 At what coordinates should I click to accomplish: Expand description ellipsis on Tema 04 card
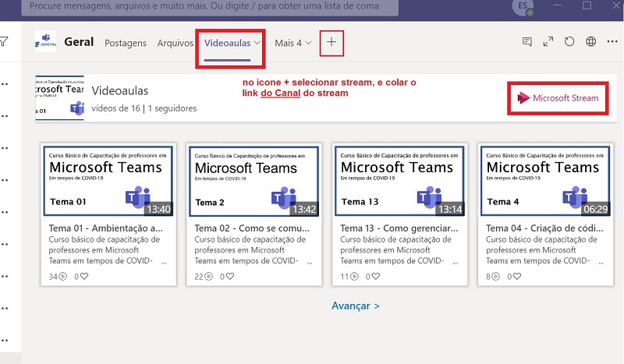tap(601, 263)
